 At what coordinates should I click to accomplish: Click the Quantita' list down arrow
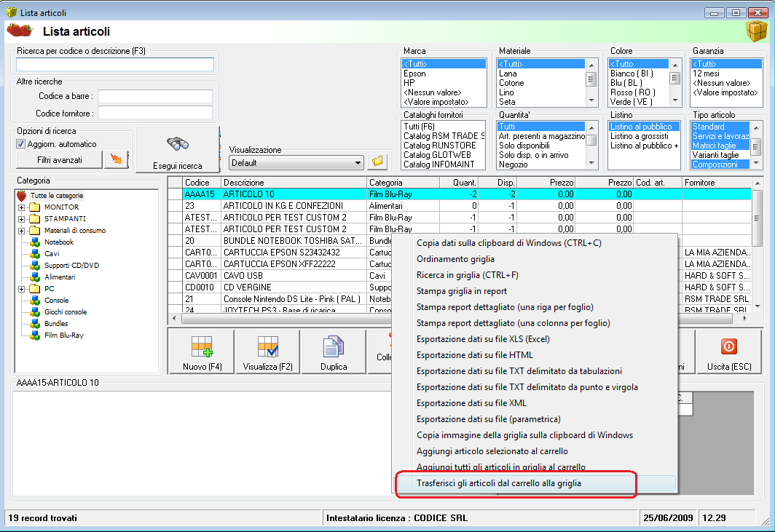pyautogui.click(x=591, y=164)
